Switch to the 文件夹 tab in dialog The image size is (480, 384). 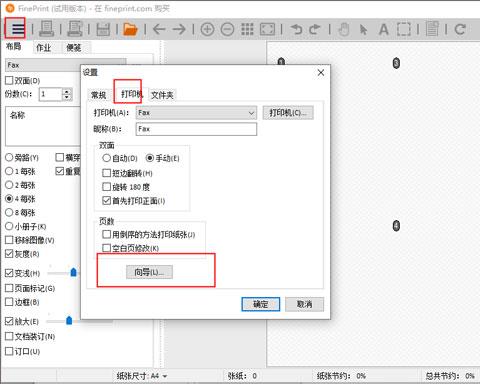[162, 95]
